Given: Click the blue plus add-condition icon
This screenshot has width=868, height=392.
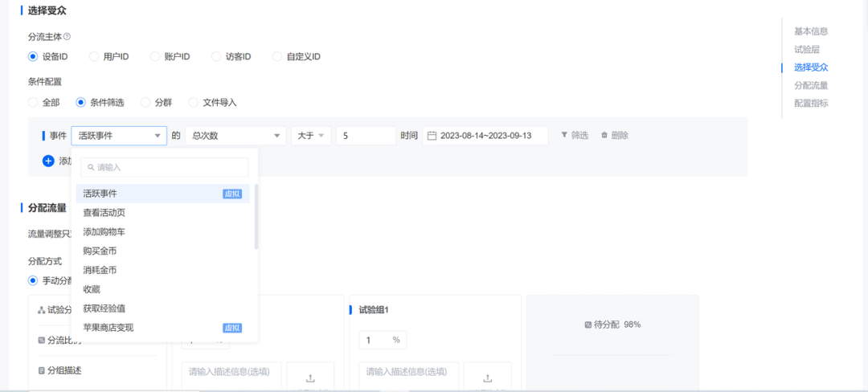Looking at the screenshot, I should [49, 161].
